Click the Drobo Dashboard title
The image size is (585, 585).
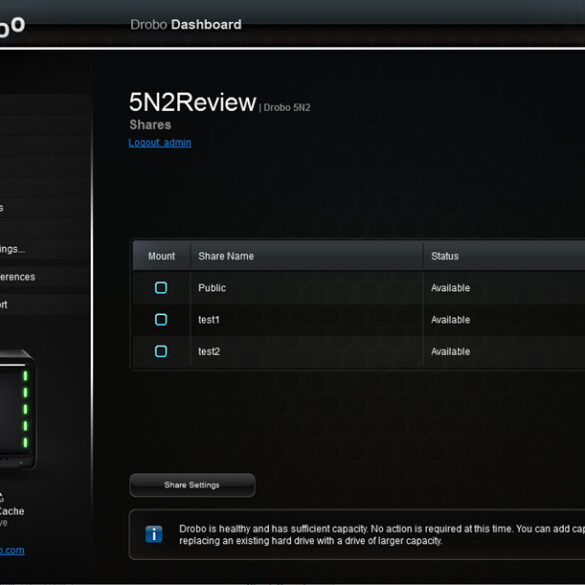point(186,25)
